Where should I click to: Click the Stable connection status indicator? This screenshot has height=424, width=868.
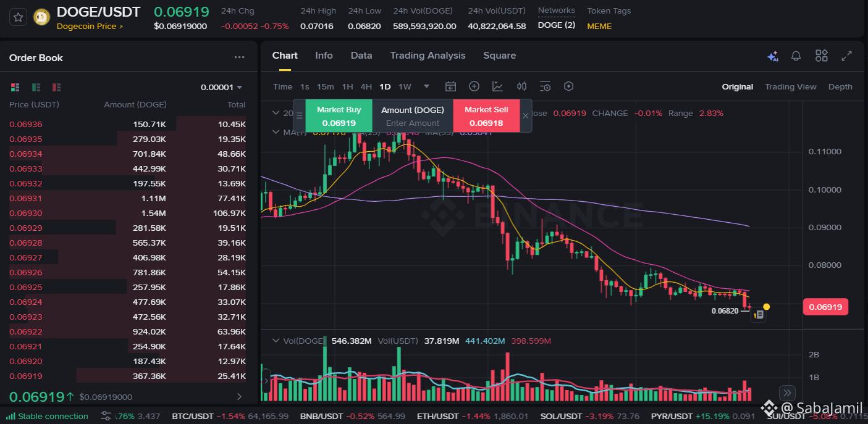pyautogui.click(x=48, y=416)
